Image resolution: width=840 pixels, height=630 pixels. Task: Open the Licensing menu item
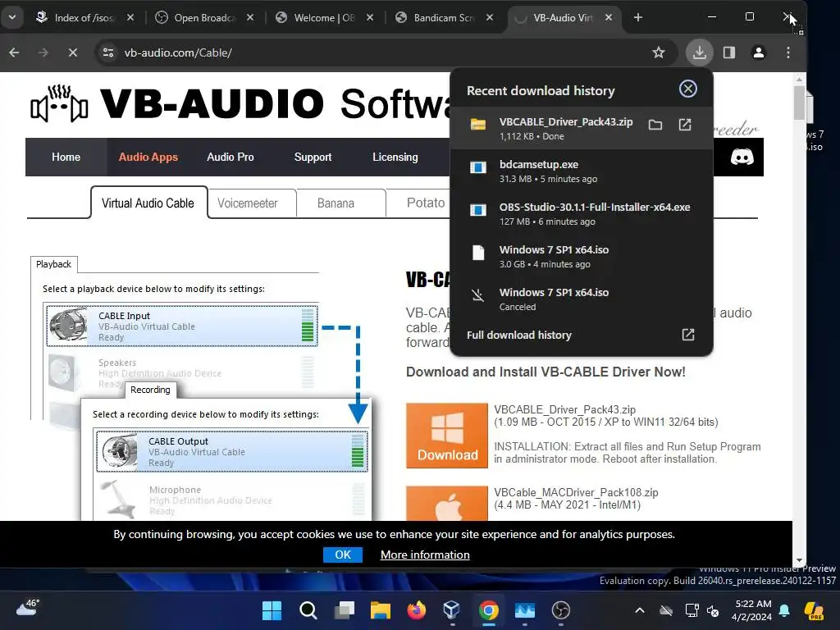coord(395,157)
